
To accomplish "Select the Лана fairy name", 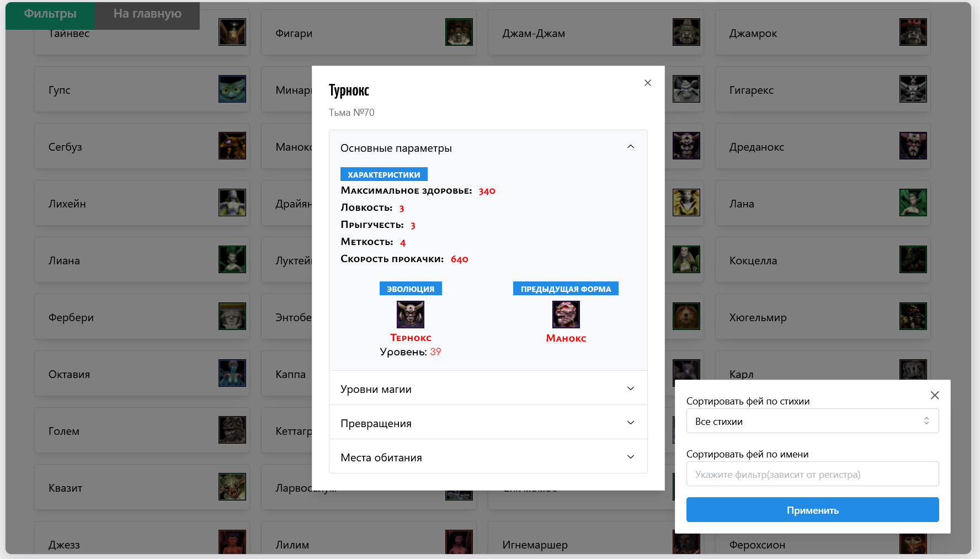I will tap(742, 204).
